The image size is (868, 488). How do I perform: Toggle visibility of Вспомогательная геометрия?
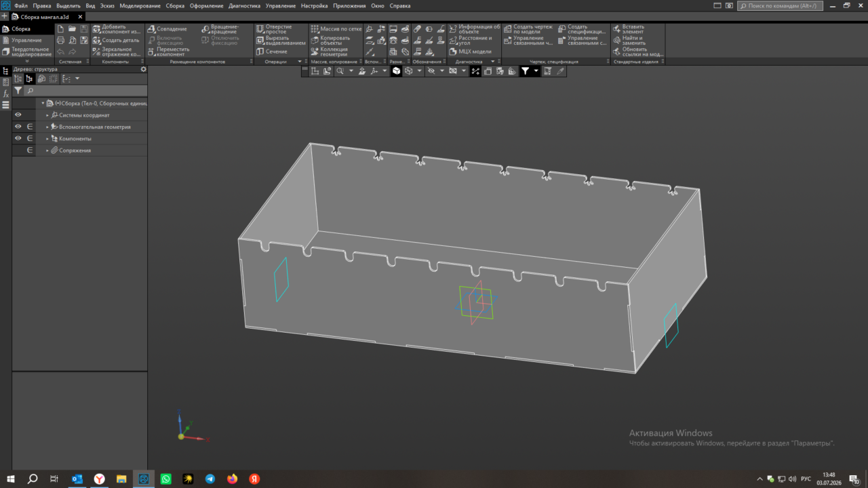18,127
